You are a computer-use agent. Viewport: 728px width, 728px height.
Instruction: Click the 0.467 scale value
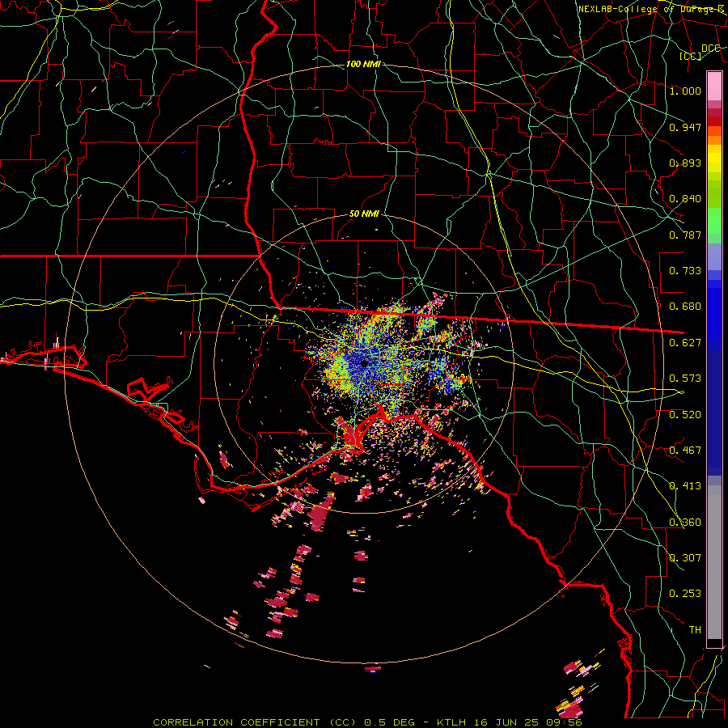pyautogui.click(x=685, y=451)
